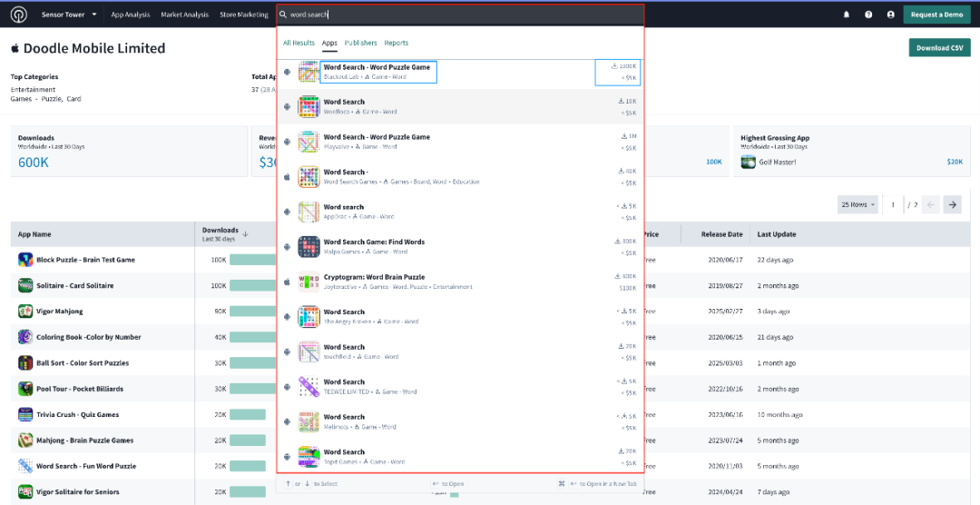Click the Golf Master! highest grossing link
Viewport: 980px width, 505px height.
point(778,162)
